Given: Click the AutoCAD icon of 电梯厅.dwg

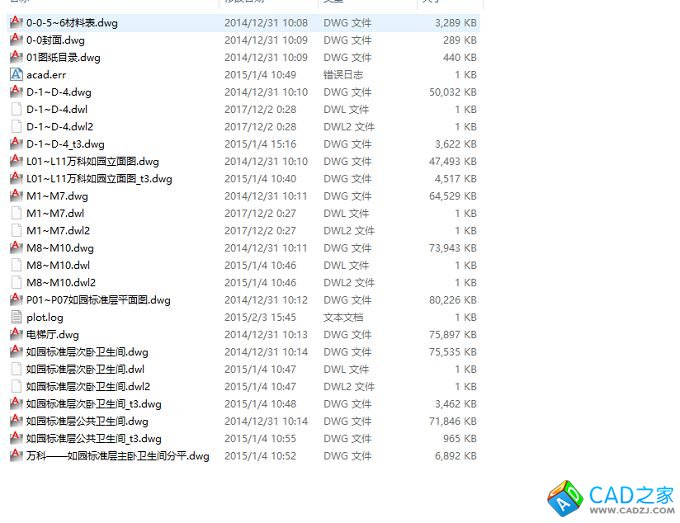Looking at the screenshot, I should point(16,335).
